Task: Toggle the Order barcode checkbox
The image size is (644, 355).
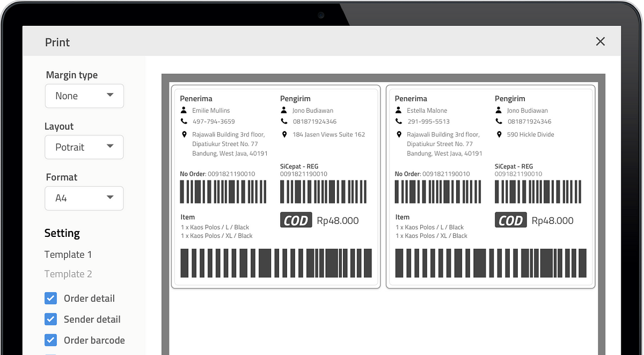Action: (x=50, y=340)
